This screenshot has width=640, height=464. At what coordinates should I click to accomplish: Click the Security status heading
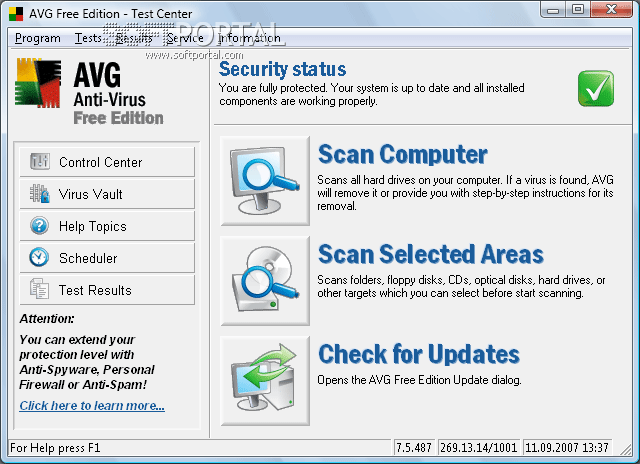(282, 69)
